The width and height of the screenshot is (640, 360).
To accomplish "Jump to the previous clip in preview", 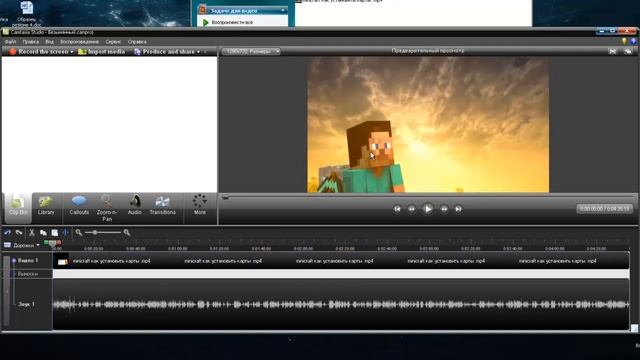I will (397, 209).
